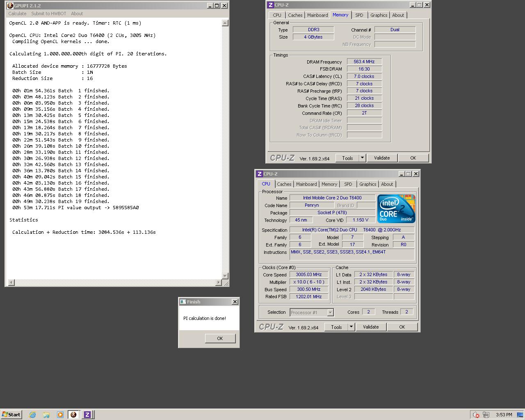The image size is (525, 420).
Task: Open the Calculate menu in GPUPI
Action: coord(17,14)
